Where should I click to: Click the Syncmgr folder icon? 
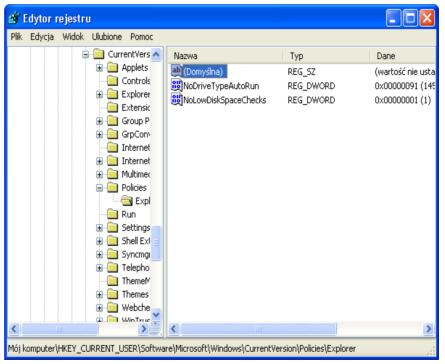click(x=113, y=254)
